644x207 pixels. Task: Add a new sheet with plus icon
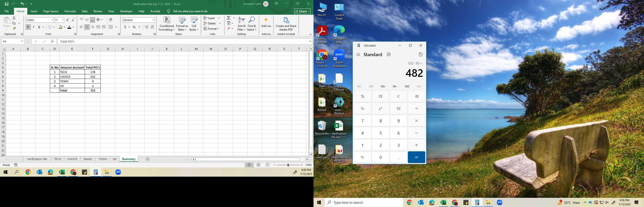[x=148, y=159]
